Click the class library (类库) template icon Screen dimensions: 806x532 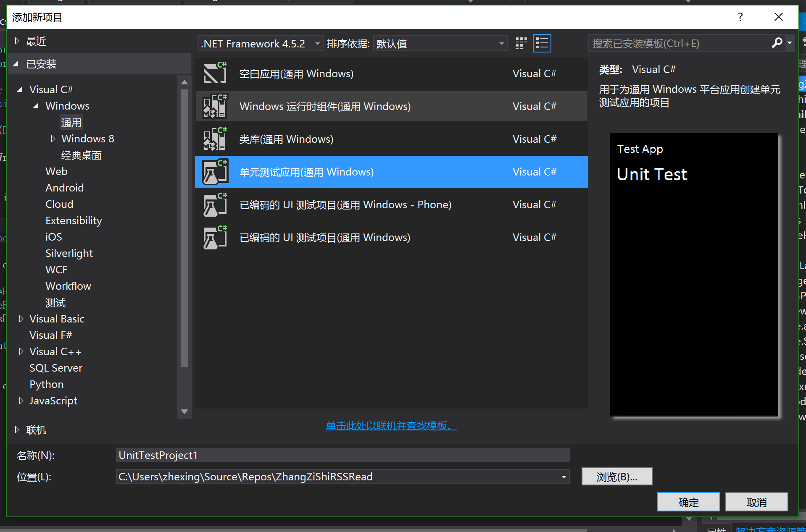coord(215,139)
